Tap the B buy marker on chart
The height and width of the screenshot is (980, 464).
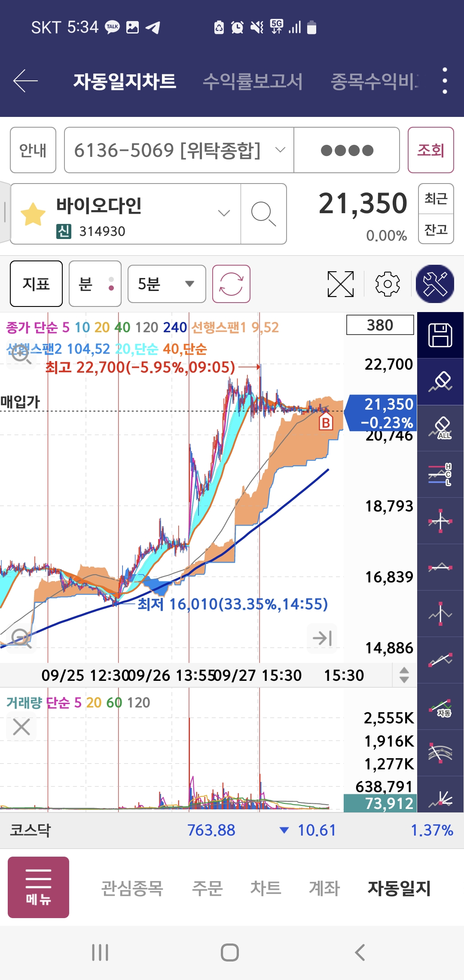(x=326, y=423)
